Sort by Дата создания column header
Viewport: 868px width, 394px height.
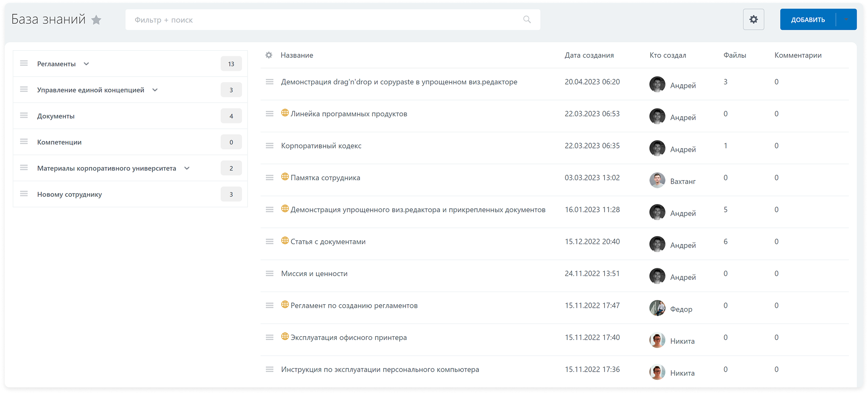(589, 55)
